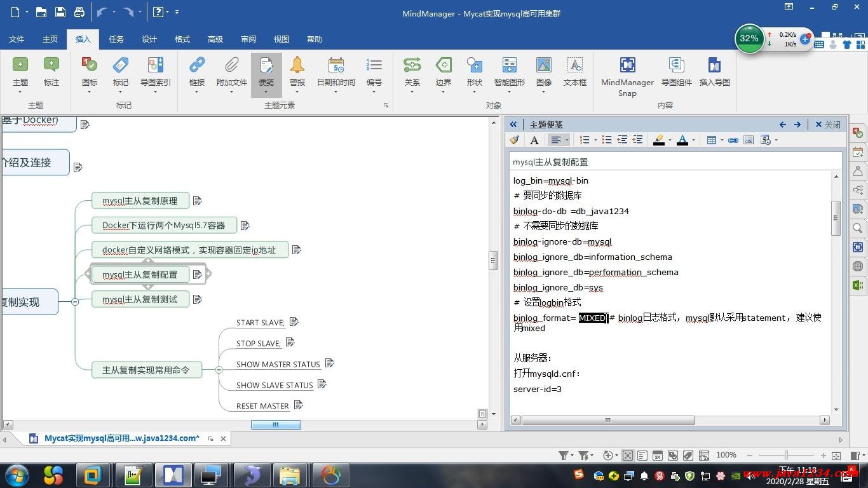The width and height of the screenshot is (868, 488).
Task: Open the 导图索引 map index
Action: pos(156,65)
